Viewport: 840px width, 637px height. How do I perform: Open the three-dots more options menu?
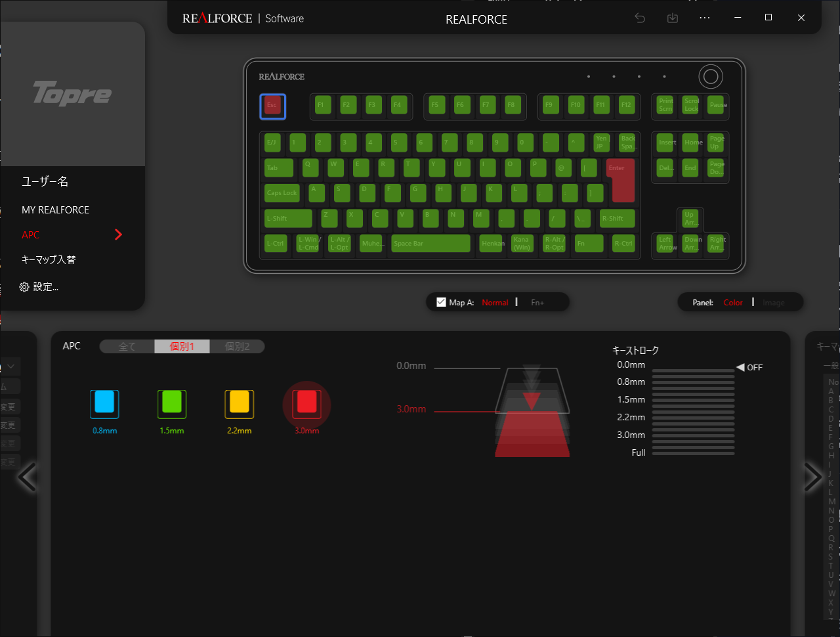[705, 18]
